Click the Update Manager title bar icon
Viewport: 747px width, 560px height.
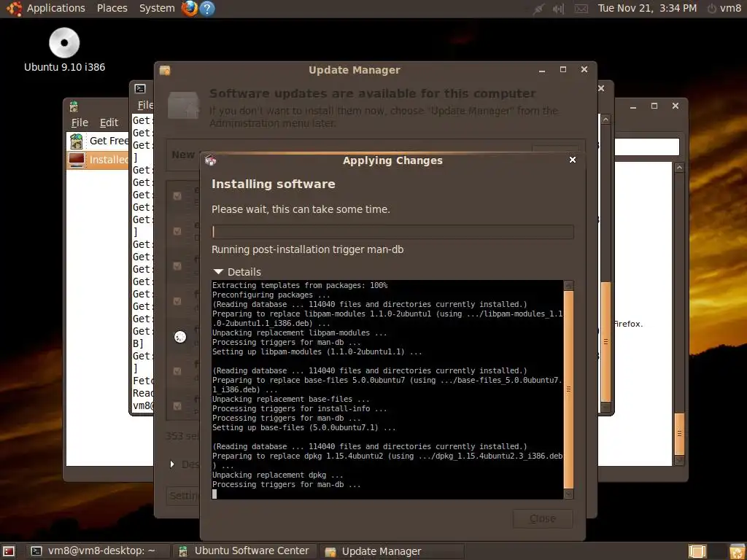pyautogui.click(x=165, y=70)
